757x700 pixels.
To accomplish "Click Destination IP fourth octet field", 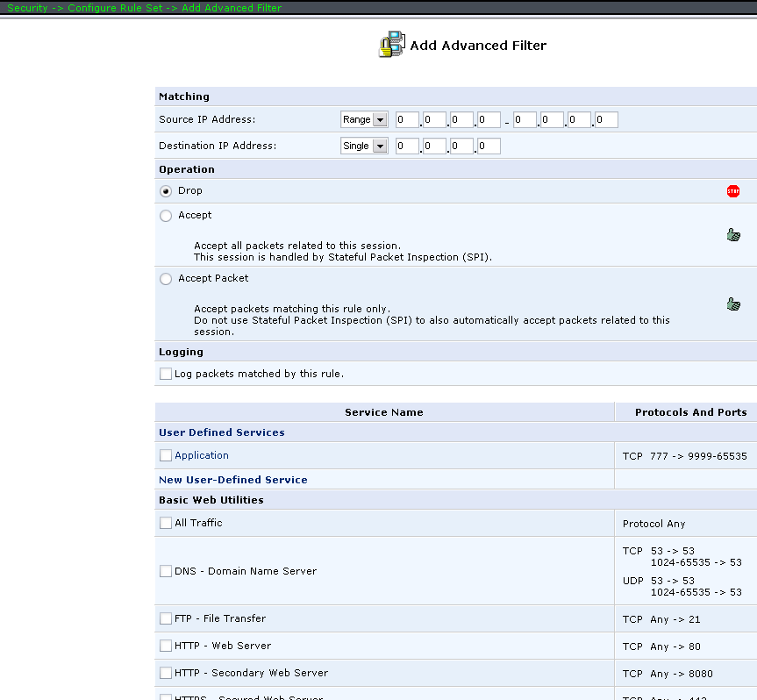I will 489,146.
